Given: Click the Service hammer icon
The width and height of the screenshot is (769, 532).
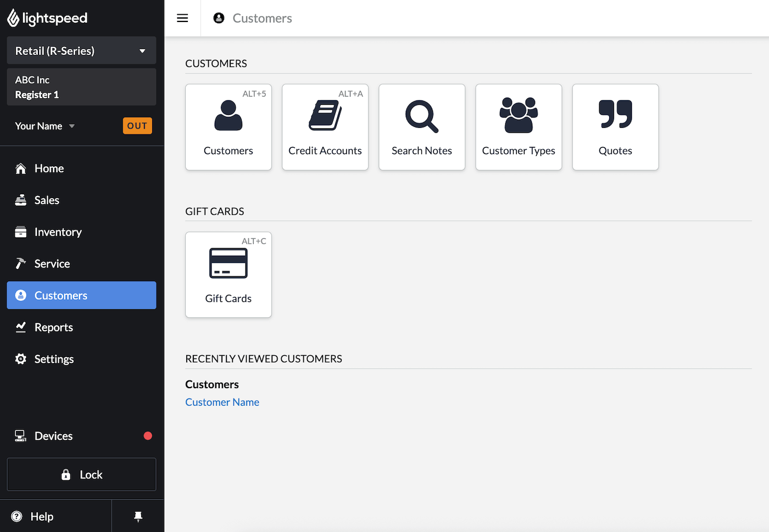Looking at the screenshot, I should tap(21, 264).
